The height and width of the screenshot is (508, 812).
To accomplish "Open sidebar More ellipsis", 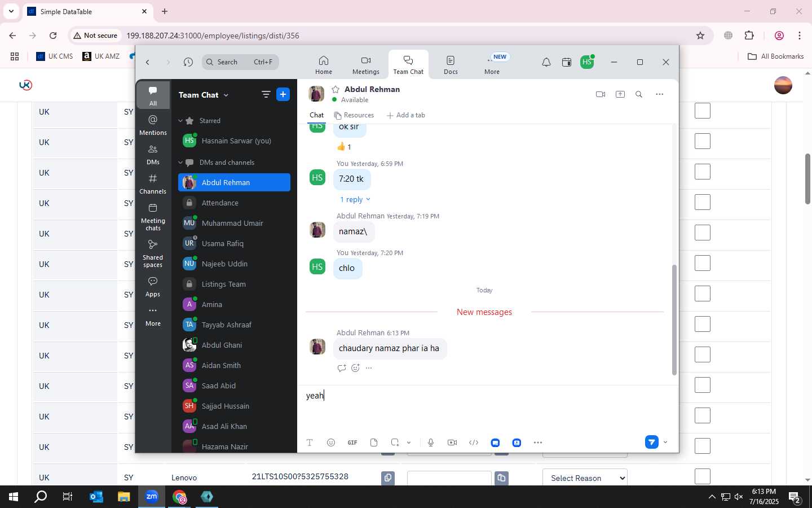I will 153,316.
